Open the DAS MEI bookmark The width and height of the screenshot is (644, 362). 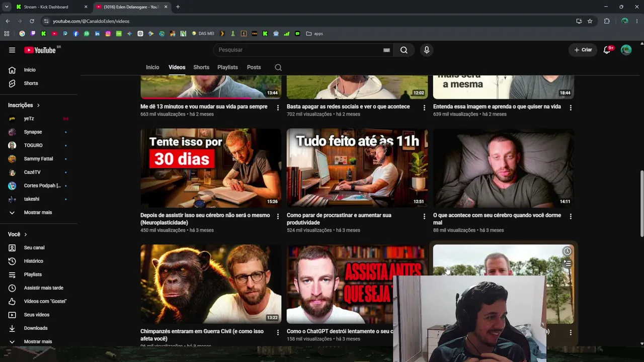pos(203,34)
